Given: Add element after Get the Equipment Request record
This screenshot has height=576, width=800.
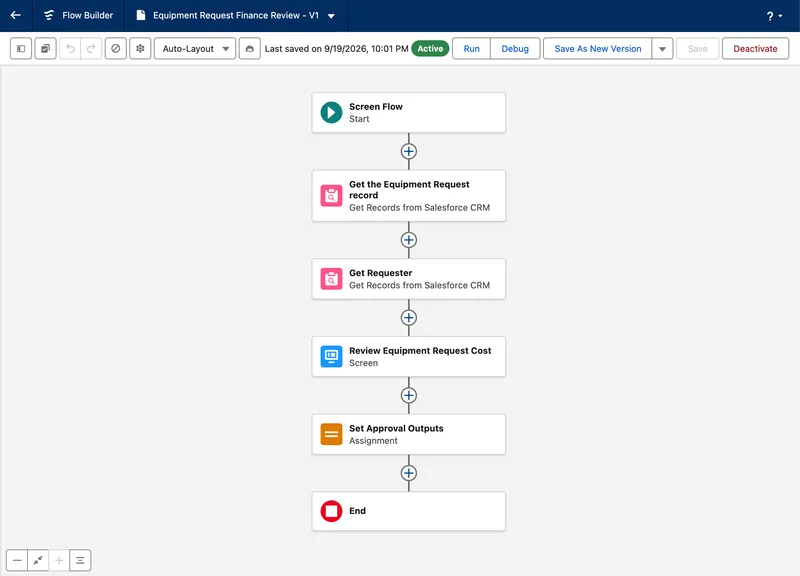Looking at the screenshot, I should [409, 240].
